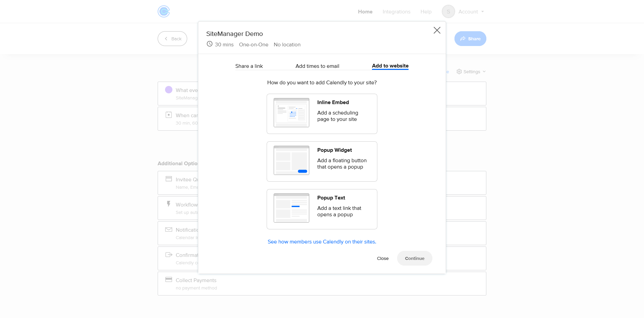The height and width of the screenshot is (318, 644).
Task: Click the Close text button
Action: [383, 258]
